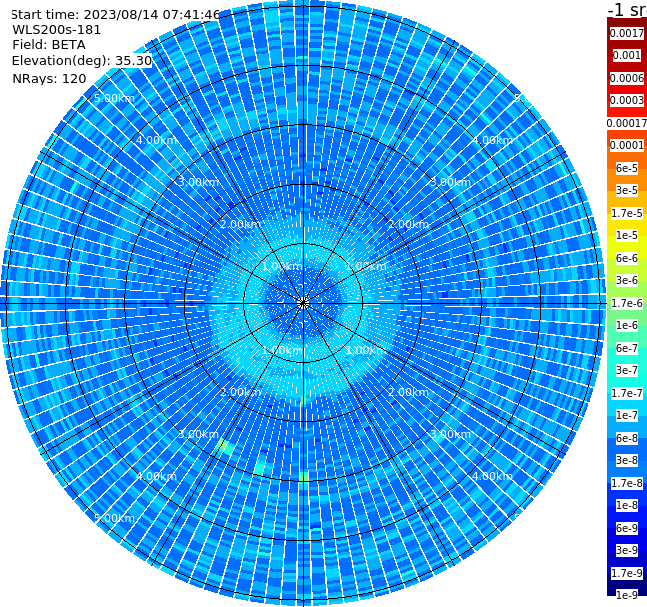Select the 0.0003 colorbar value
The height and width of the screenshot is (607, 647).
627,100
